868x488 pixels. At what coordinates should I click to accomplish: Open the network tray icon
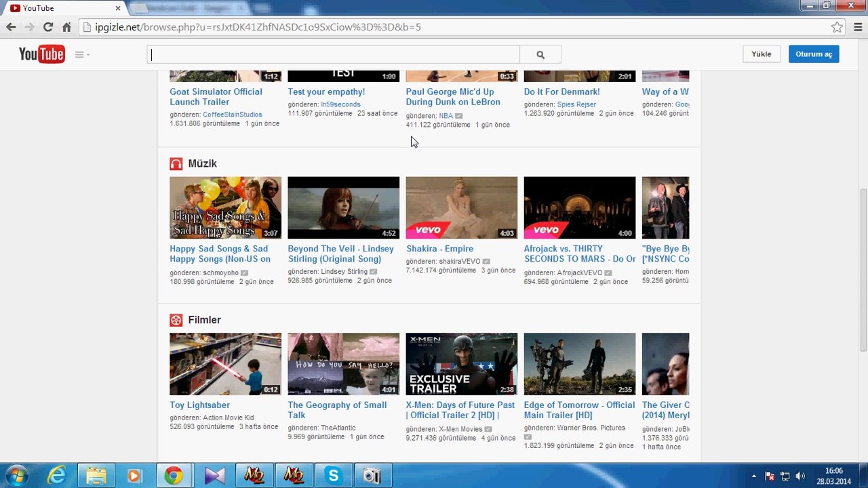[785, 476]
